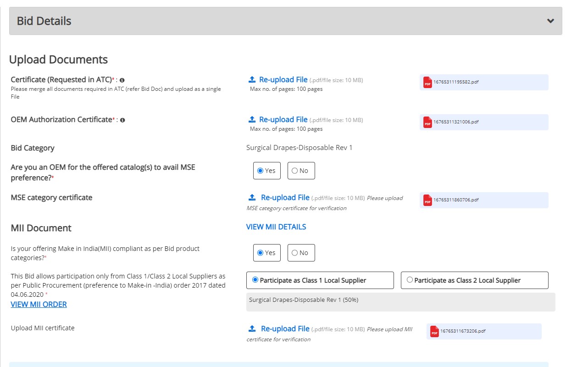Image resolution: width=588 pixels, height=367 pixels.
Task: Click upload icon beside Certificate Re-upload File
Action: click(x=252, y=79)
